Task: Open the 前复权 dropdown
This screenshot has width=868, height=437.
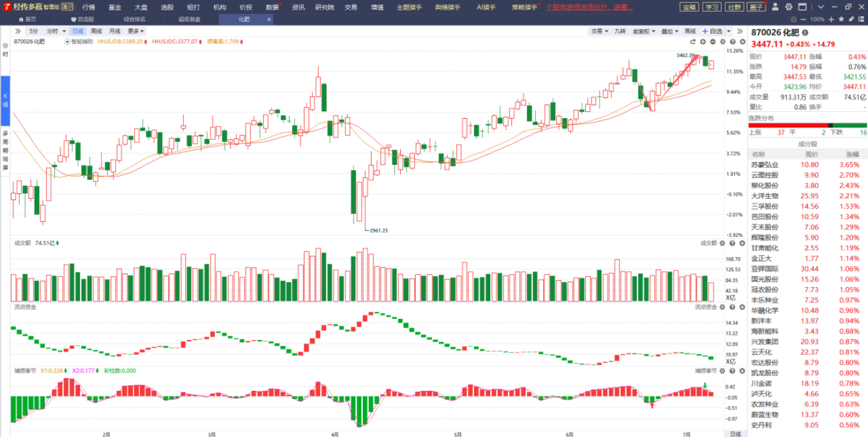Action: click(644, 31)
